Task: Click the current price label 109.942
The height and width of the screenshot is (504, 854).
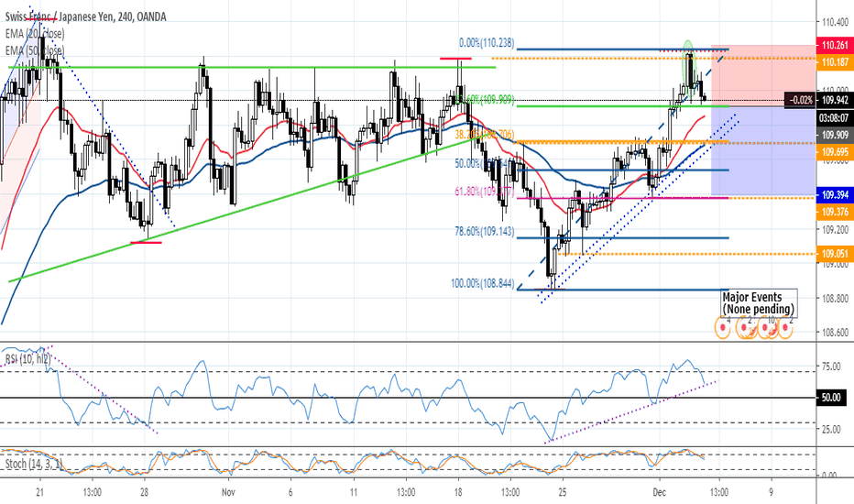Action: click(833, 101)
